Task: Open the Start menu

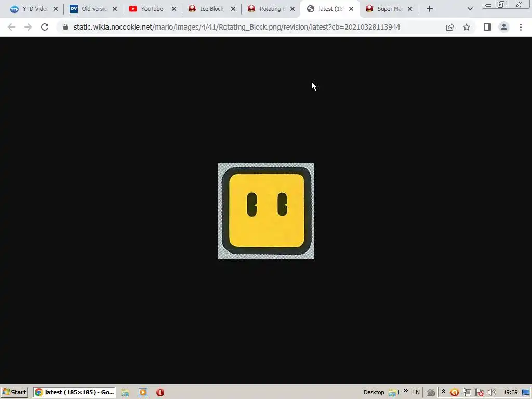Action: (14, 392)
